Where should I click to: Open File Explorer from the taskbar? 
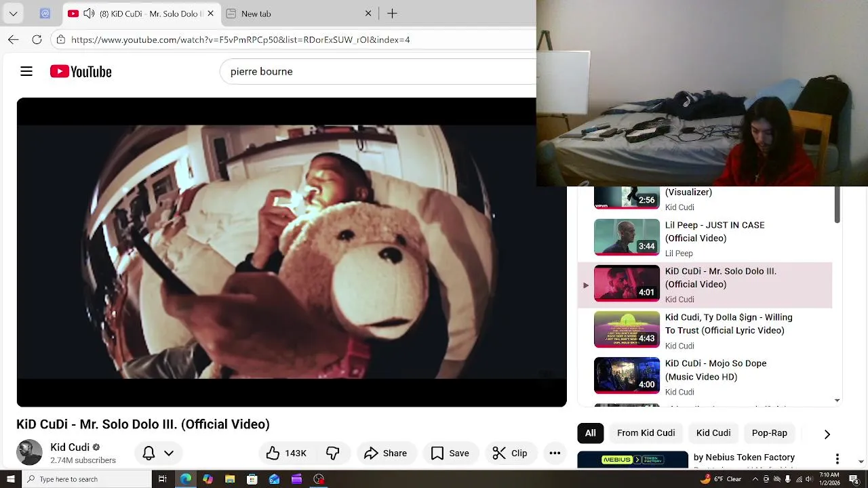point(230,479)
